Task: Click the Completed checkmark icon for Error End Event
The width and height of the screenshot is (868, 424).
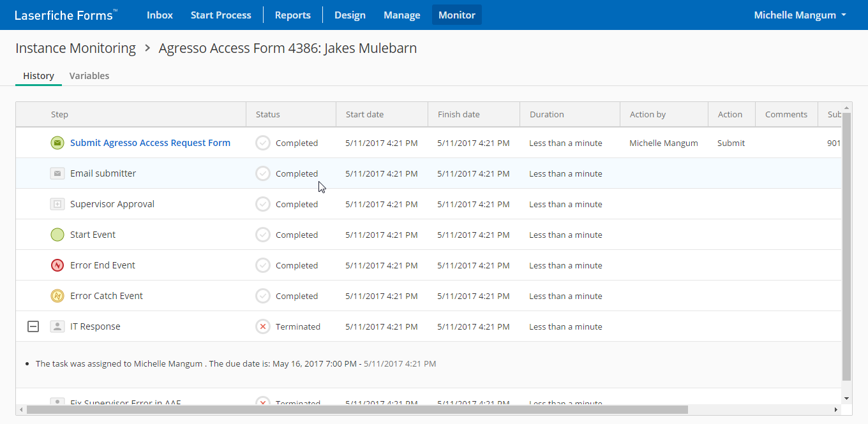Action: coord(263,265)
